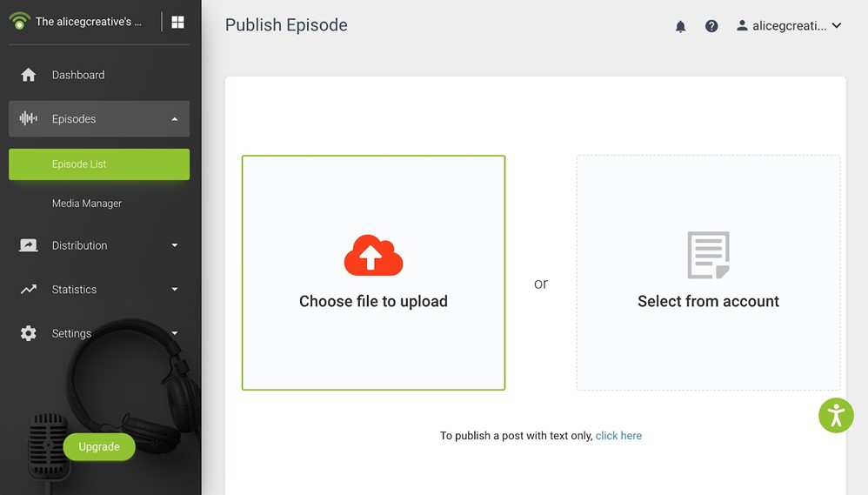
Task: Click the document icon above Select from account
Action: tap(708, 255)
